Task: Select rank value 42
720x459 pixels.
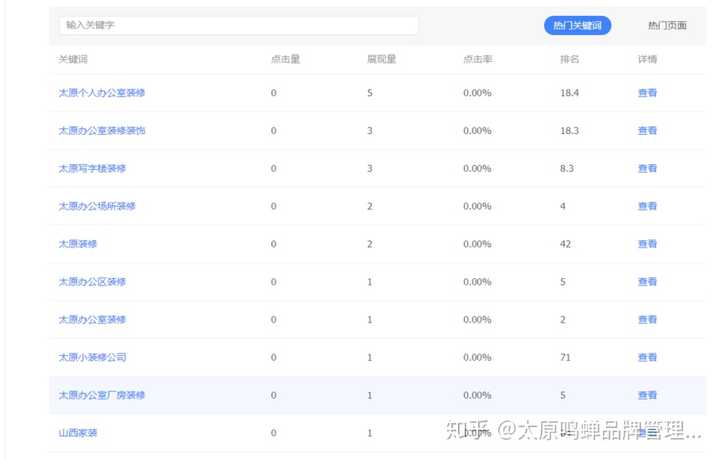Action: [565, 244]
